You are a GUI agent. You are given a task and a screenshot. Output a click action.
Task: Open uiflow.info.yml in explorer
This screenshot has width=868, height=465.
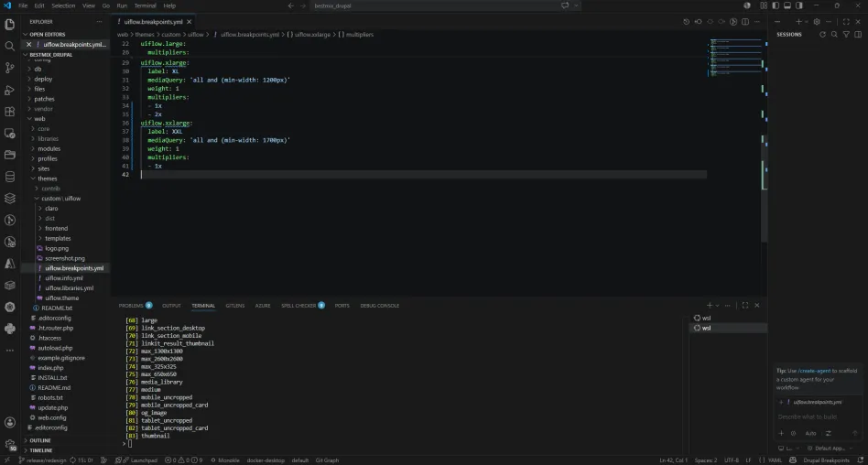click(x=64, y=278)
